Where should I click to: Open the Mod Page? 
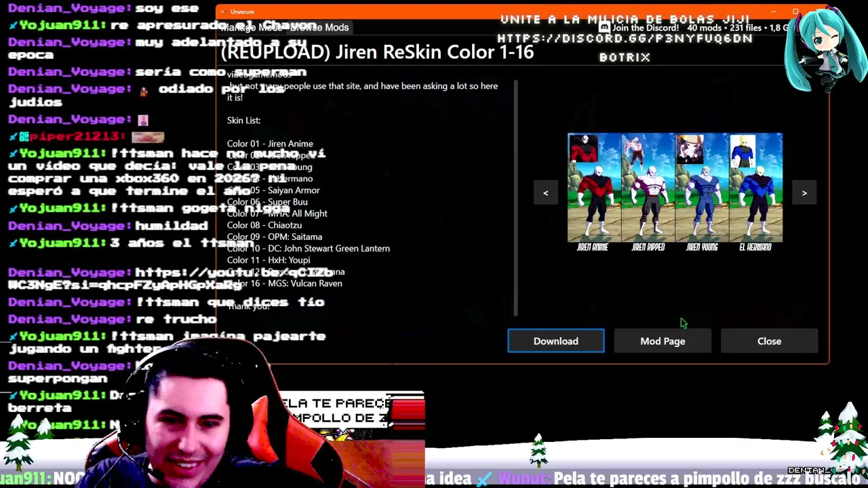663,341
